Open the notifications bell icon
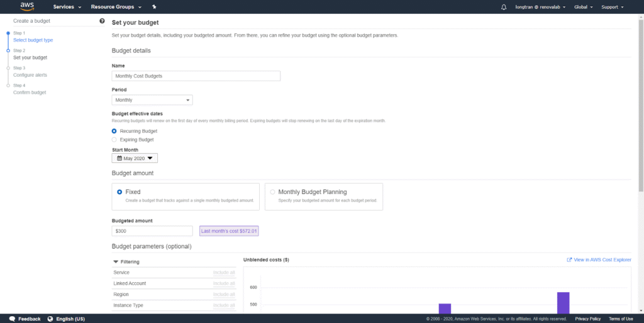Image resolution: width=644 pixels, height=323 pixels. pyautogui.click(x=504, y=7)
